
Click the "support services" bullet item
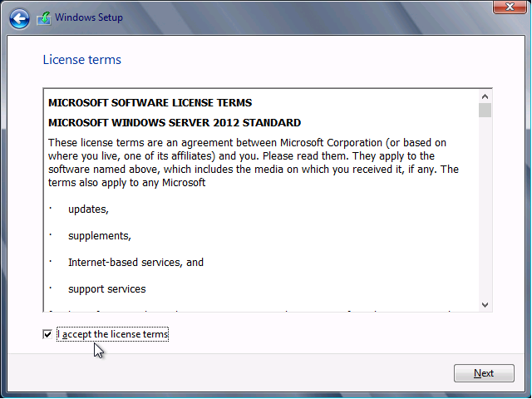pos(106,288)
